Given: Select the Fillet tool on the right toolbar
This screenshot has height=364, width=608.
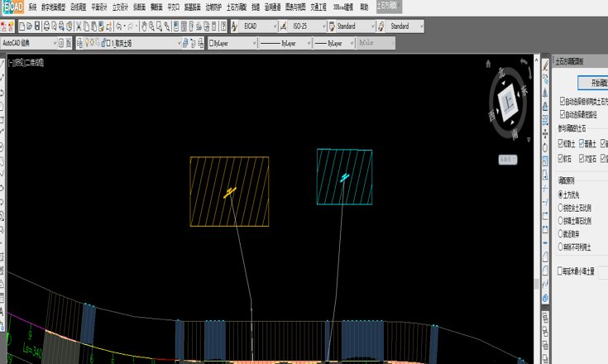Looking at the screenshot, I should (545, 271).
